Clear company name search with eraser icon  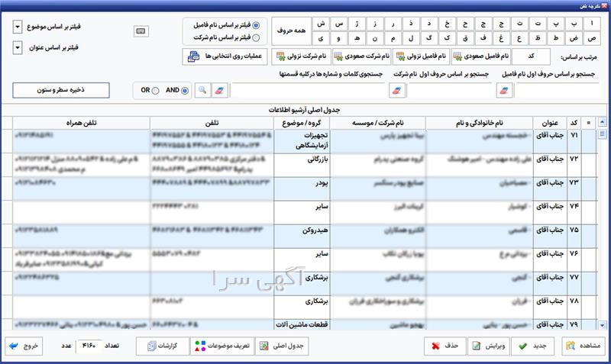tap(396, 90)
